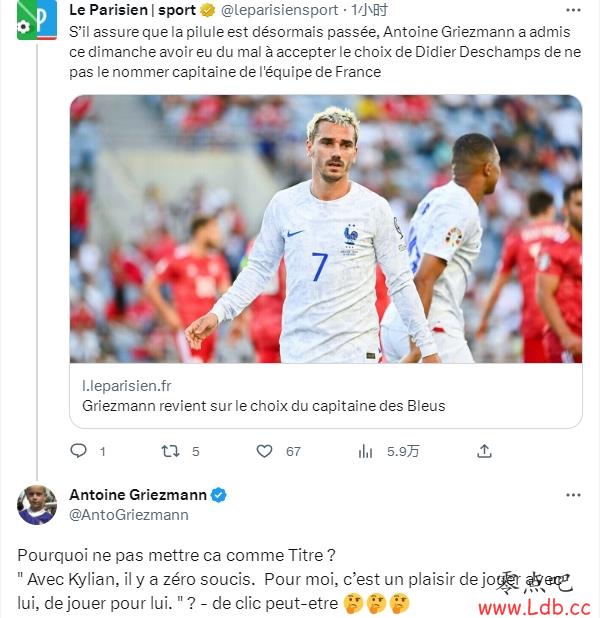Image resolution: width=600 pixels, height=618 pixels.
Task: Click the Le Parisien | sport name
Action: point(132,10)
